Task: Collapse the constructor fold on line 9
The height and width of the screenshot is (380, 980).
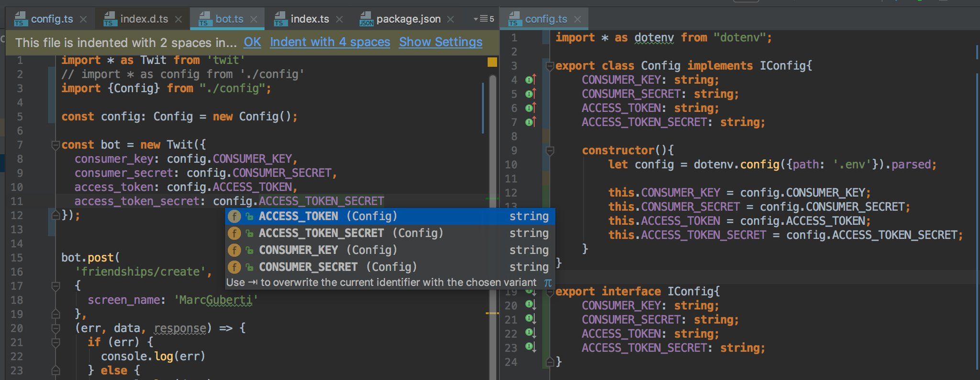Action: [550, 151]
